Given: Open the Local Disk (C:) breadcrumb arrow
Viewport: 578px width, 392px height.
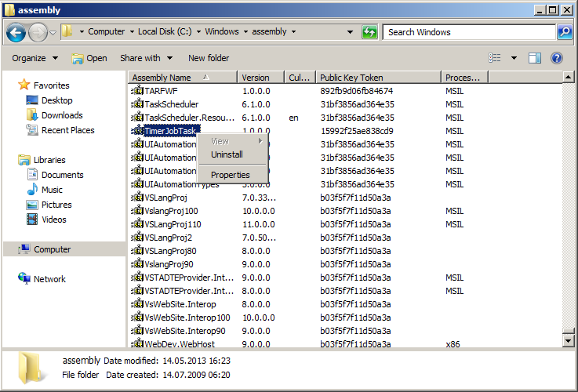Looking at the screenshot, I should coord(198,31).
